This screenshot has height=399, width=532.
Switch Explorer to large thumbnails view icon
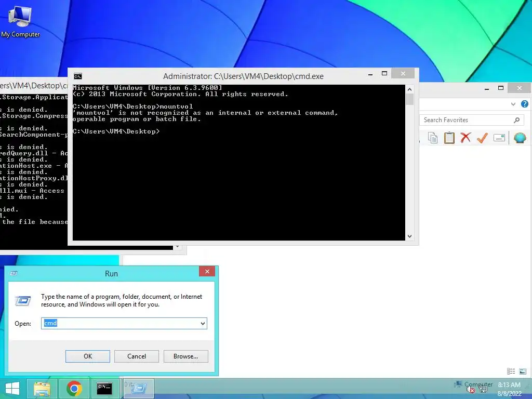(x=523, y=371)
